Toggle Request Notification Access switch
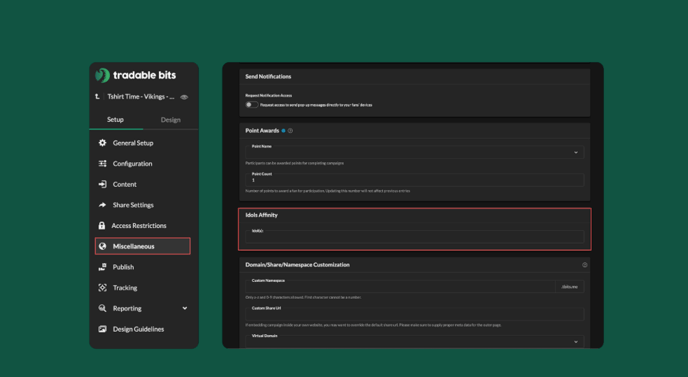 coord(251,104)
